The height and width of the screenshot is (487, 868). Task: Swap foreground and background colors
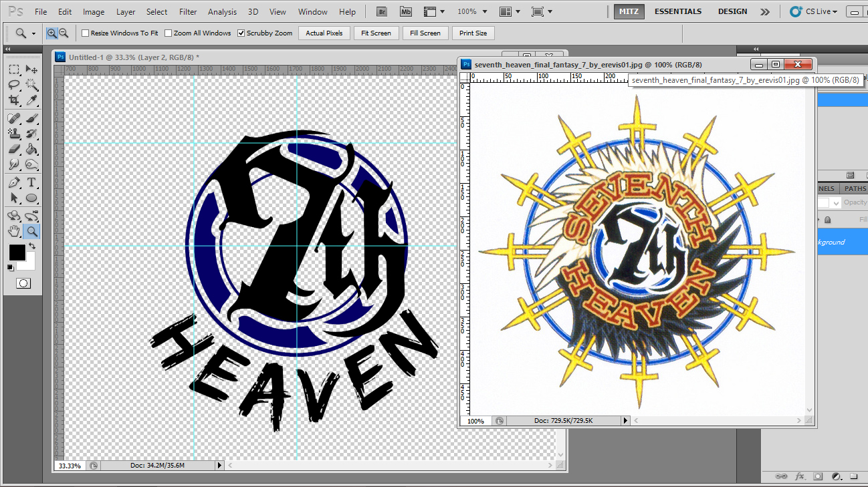(x=31, y=247)
